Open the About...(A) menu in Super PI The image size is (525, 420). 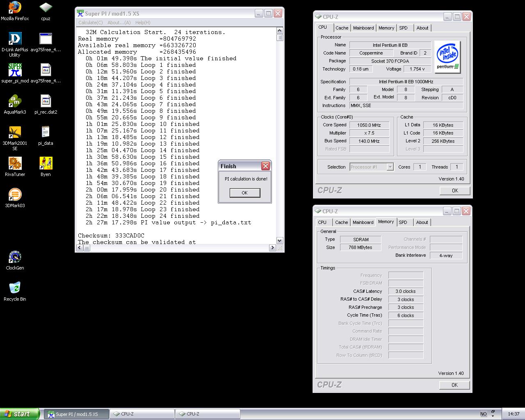pos(119,23)
